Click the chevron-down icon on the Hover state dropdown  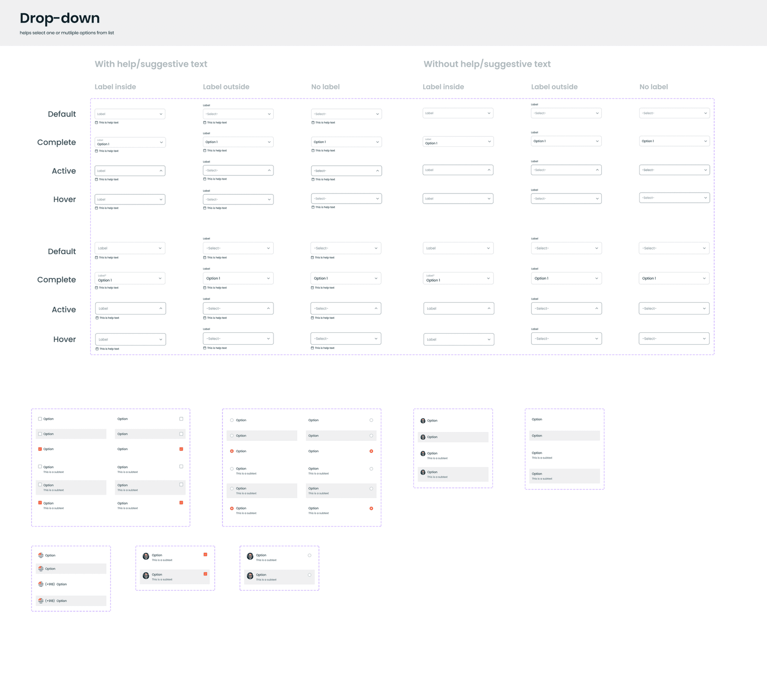[x=161, y=199]
